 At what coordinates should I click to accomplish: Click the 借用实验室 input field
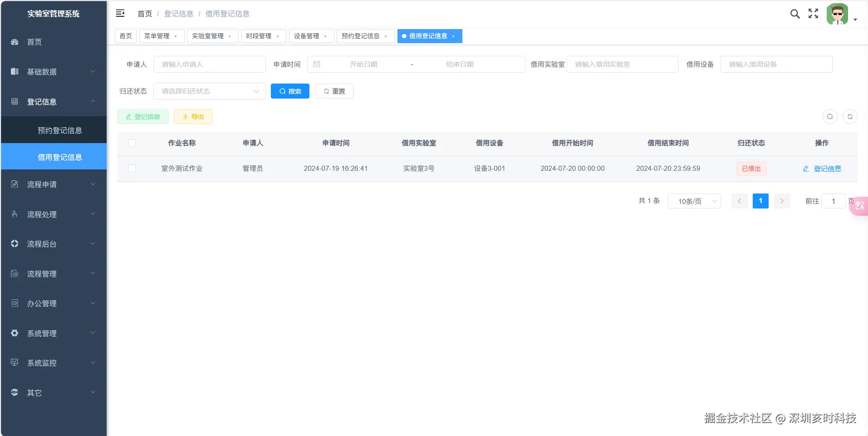click(x=623, y=64)
